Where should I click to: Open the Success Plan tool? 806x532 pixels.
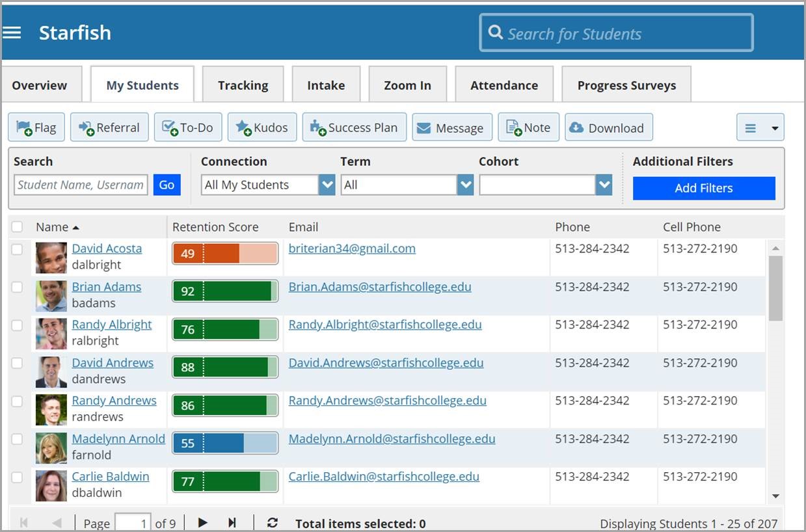click(354, 127)
